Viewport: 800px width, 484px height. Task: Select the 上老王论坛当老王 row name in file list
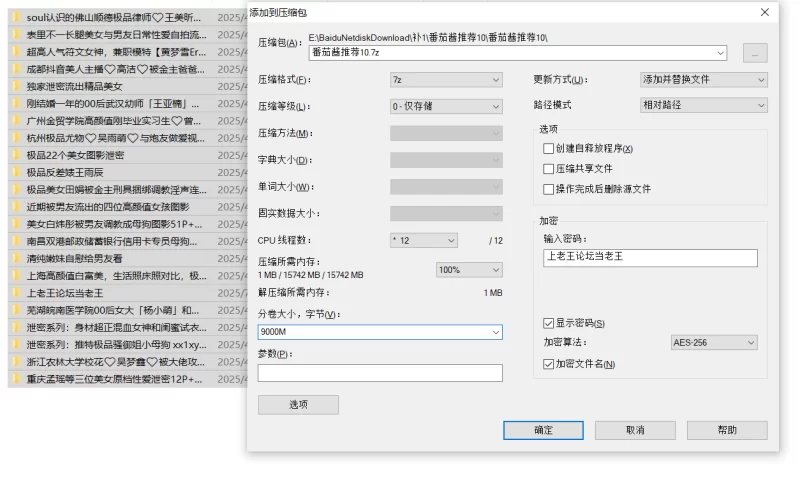(65, 293)
